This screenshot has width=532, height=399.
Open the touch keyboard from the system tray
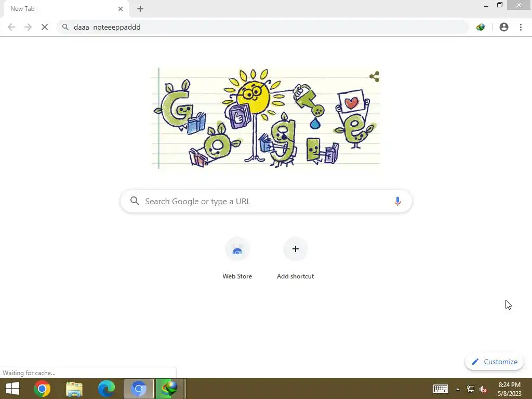(441, 389)
